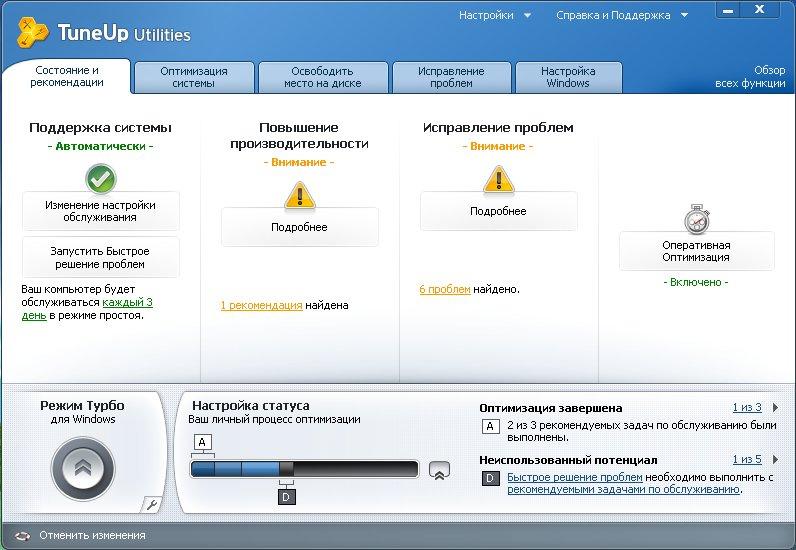Open the 6 проблем link
Screen dimensions: 796x550
point(444,289)
